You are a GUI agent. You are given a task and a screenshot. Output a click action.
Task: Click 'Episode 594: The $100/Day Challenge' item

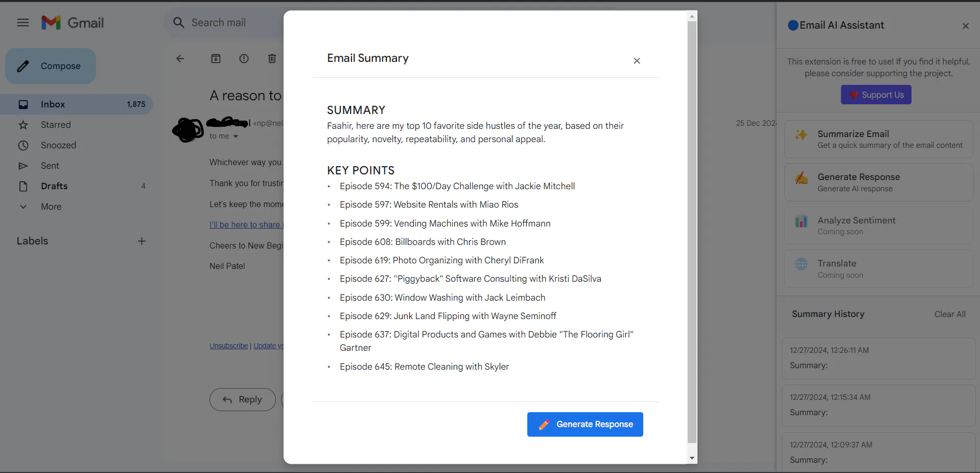pos(457,186)
